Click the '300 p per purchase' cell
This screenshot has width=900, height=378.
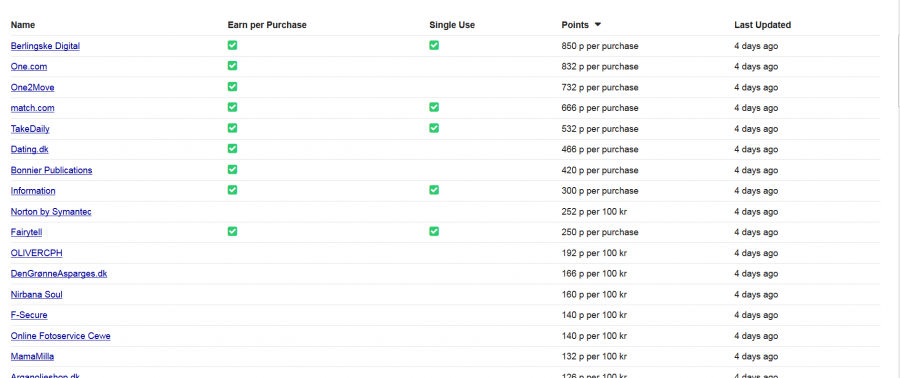pyautogui.click(x=600, y=190)
